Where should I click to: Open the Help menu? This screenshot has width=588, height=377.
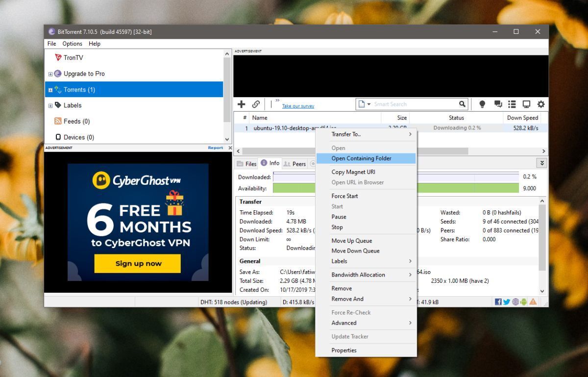tap(95, 44)
